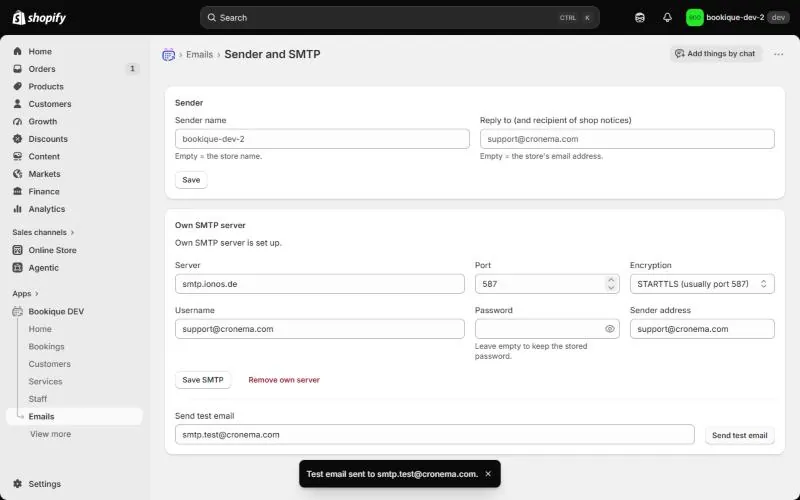
Task: Click the SMTP Server field
Action: 319,284
